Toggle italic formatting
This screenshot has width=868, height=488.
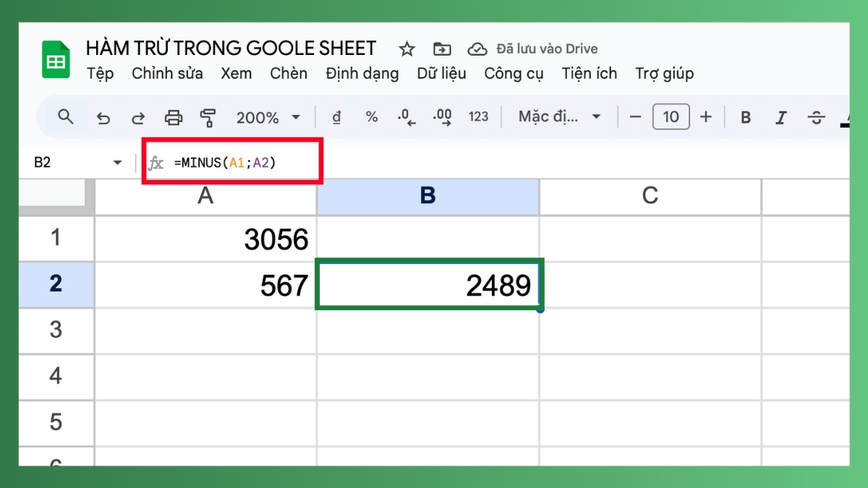(781, 116)
